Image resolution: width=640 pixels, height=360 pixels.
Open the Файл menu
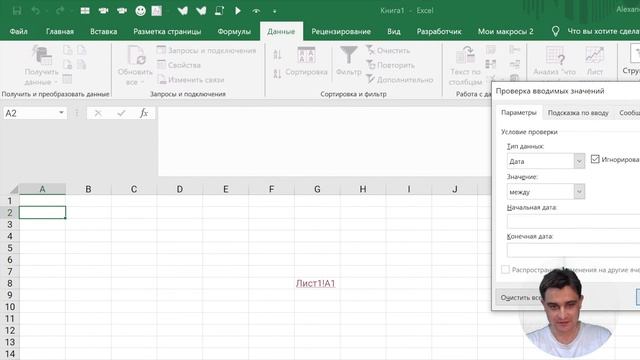[x=18, y=31]
